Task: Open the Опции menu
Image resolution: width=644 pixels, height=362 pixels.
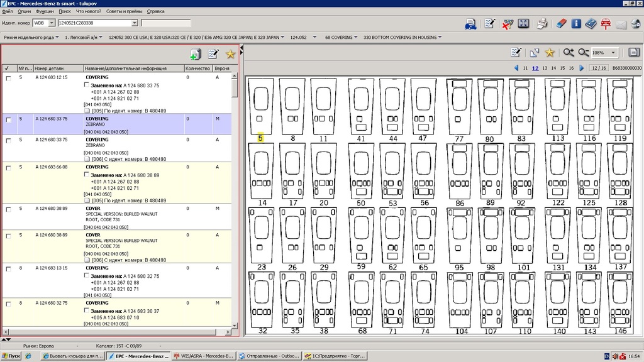Action: pos(25,11)
